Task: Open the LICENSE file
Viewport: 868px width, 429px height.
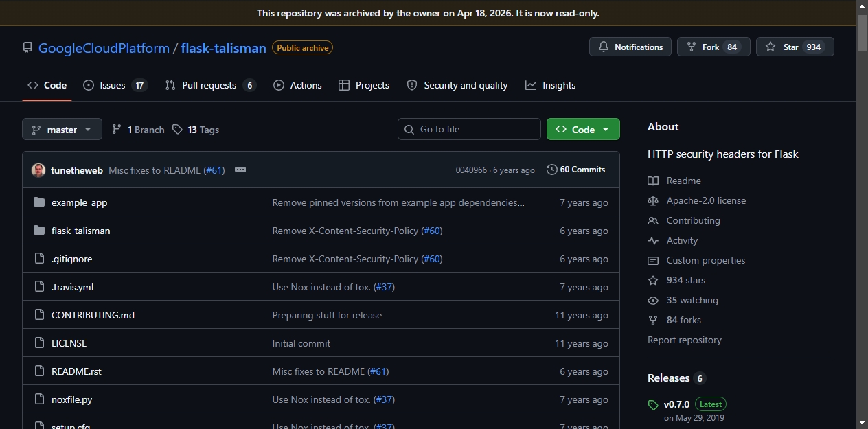Action: coord(69,343)
